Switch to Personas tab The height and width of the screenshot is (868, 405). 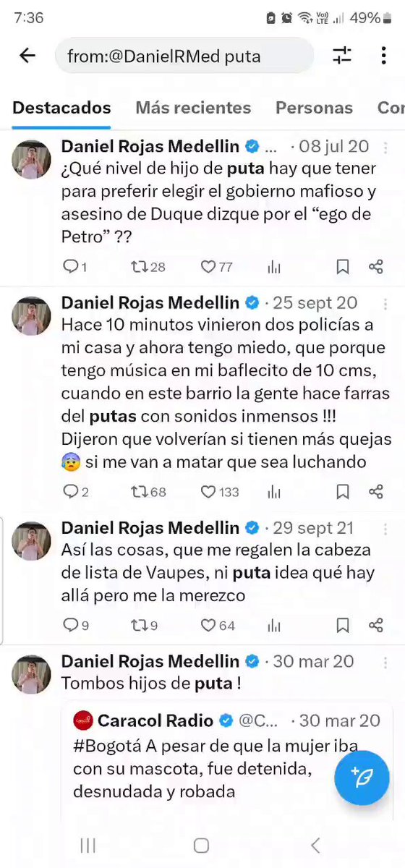click(314, 108)
